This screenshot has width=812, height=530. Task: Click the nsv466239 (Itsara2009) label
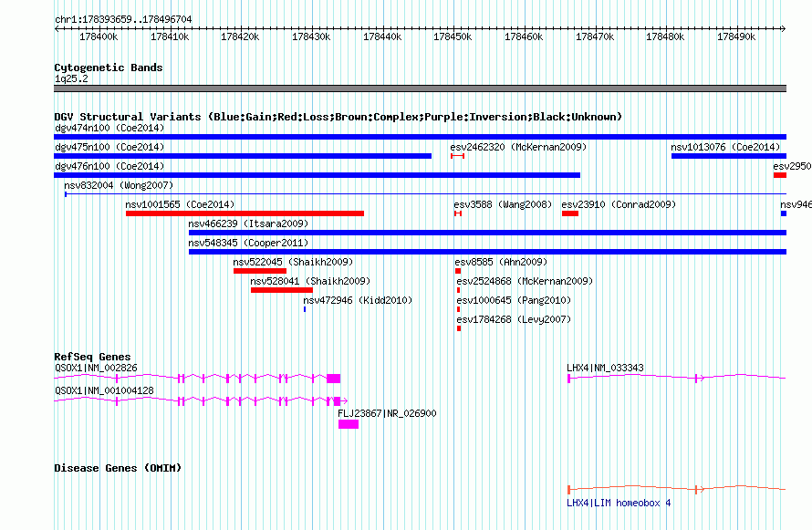pyautogui.click(x=248, y=223)
